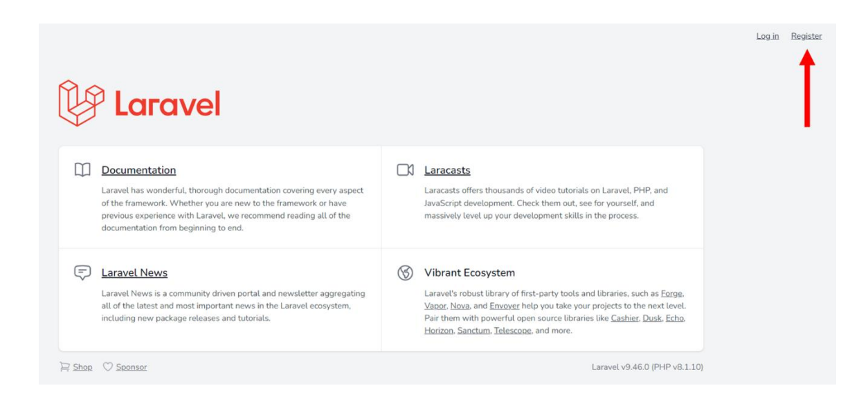Screen dimensions: 868x397
Task: Click the Laravel wordmark text
Action: pos(167,104)
